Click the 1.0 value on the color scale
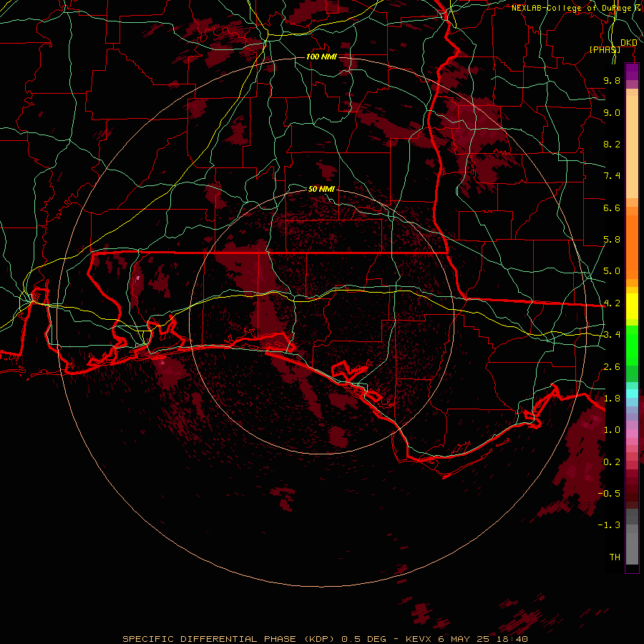Image resolution: width=644 pixels, height=644 pixels. [x=612, y=430]
